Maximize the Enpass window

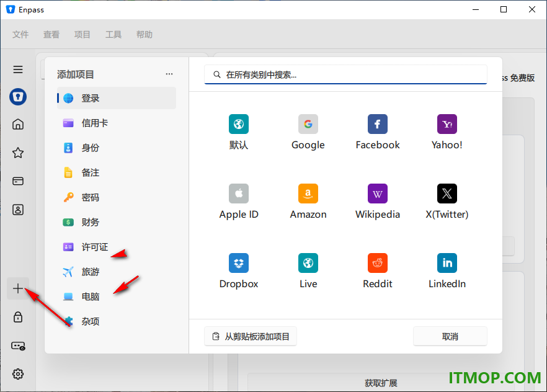pos(504,9)
